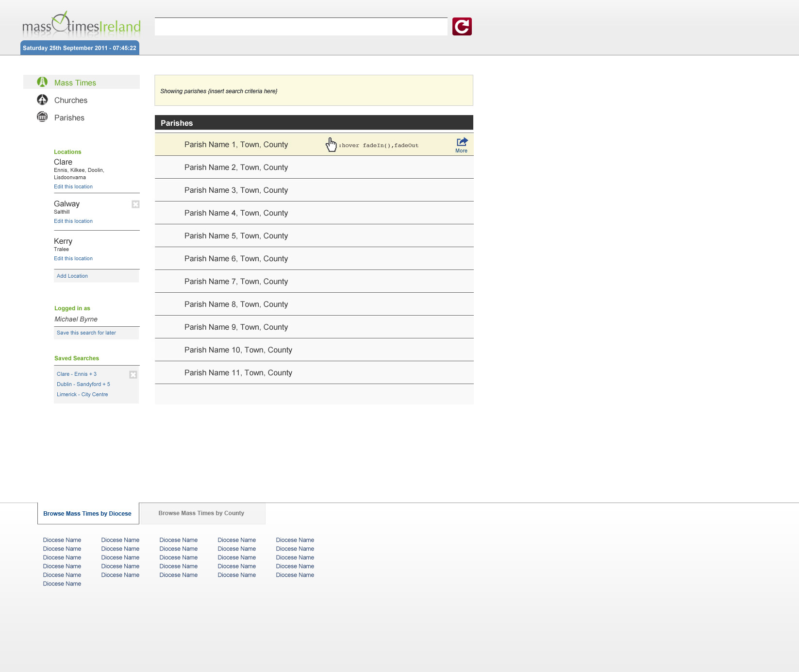This screenshot has width=799, height=672.
Task: Click Save this search for later
Action: (x=86, y=333)
